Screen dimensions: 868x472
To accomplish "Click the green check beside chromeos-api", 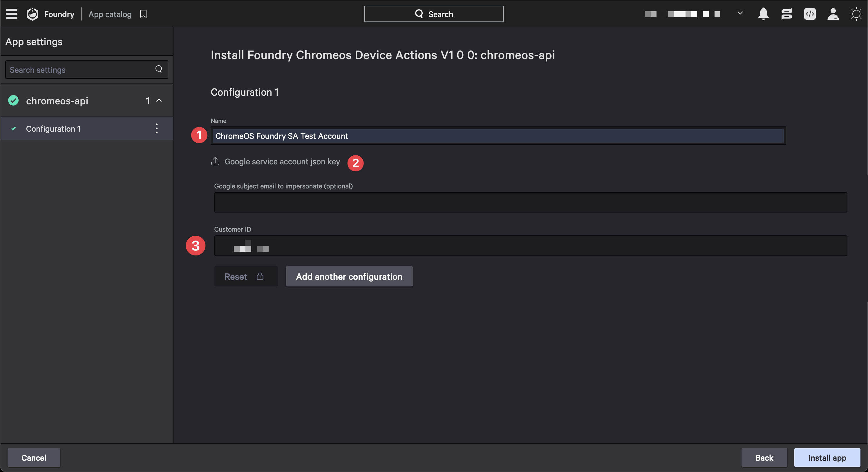I will point(13,100).
